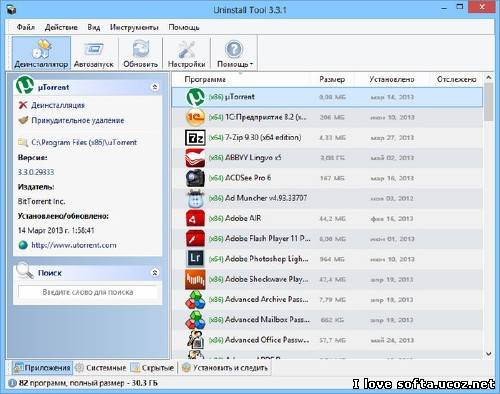Viewport: 500px width, 394px height.
Task: Select the Adobe AIR row name
Action: [243, 218]
